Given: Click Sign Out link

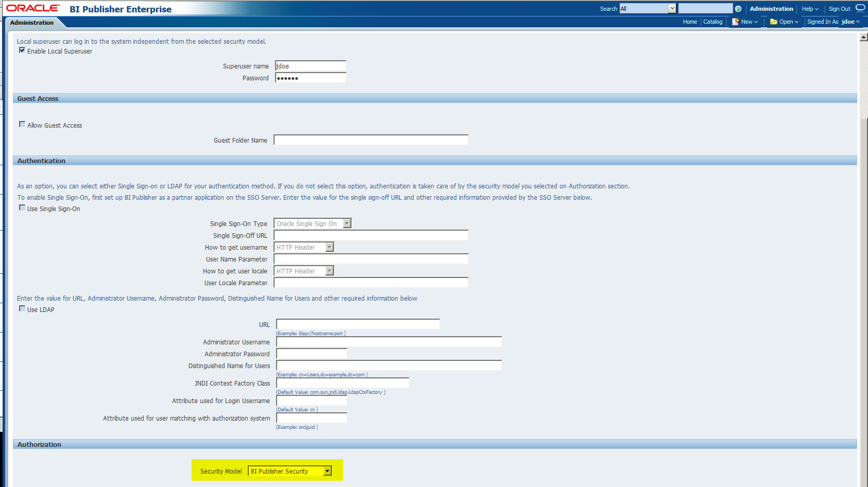Looking at the screenshot, I should pos(839,9).
